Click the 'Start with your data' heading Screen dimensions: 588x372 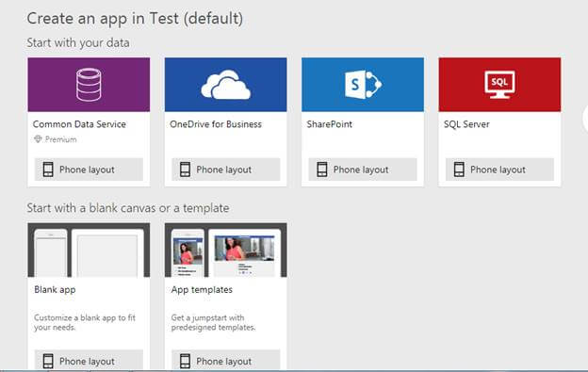pyautogui.click(x=78, y=42)
